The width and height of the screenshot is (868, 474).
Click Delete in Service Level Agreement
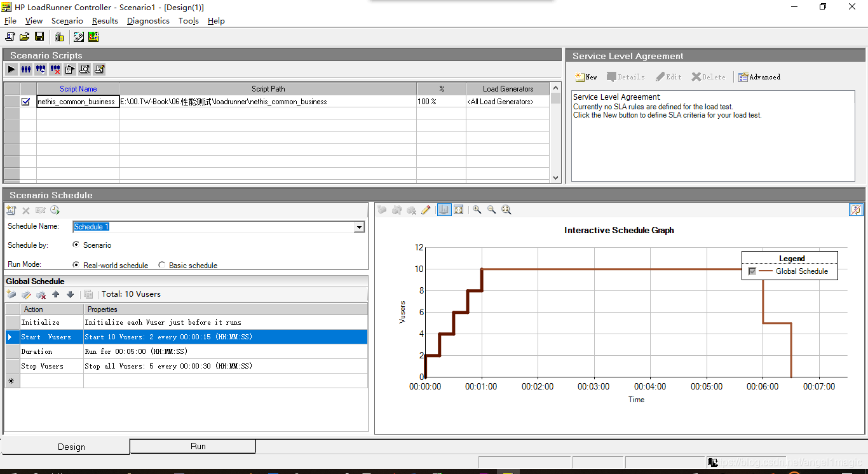pos(709,77)
